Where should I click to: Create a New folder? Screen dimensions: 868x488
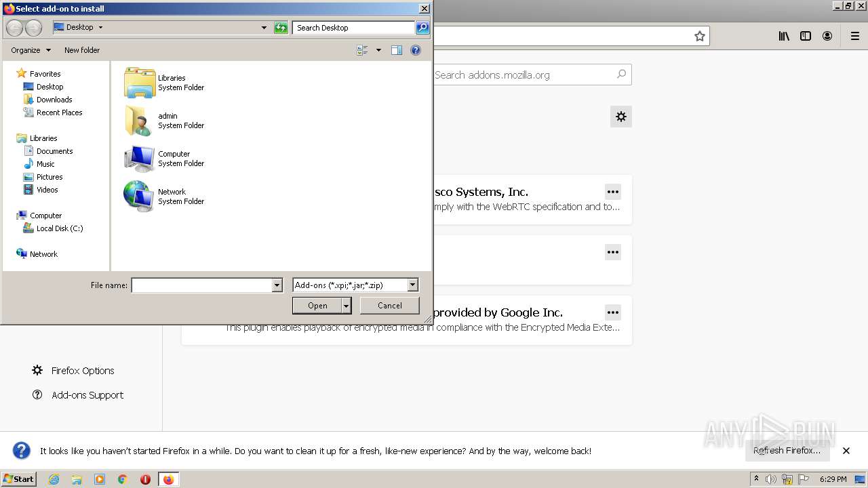point(82,50)
